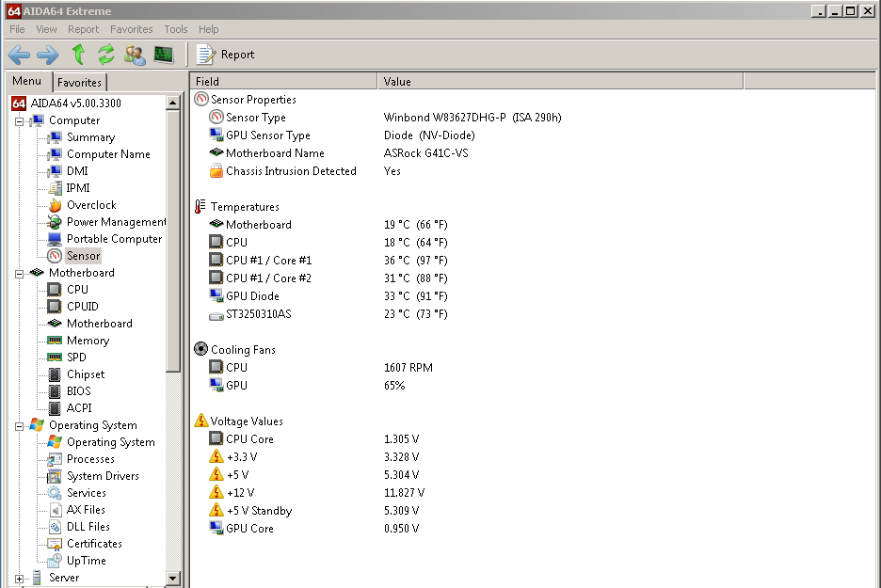This screenshot has width=881, height=588.
Task: Refresh the sensor readings
Action: coord(105,55)
